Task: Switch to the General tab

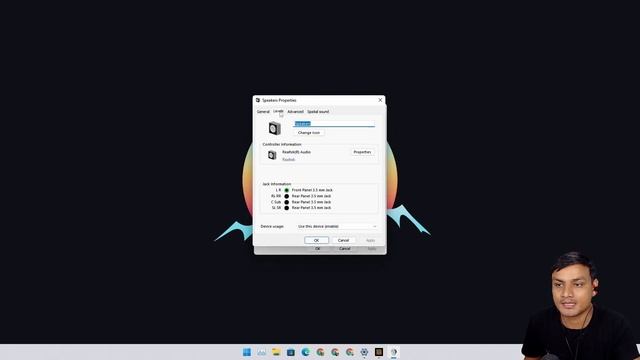Action: (263, 111)
